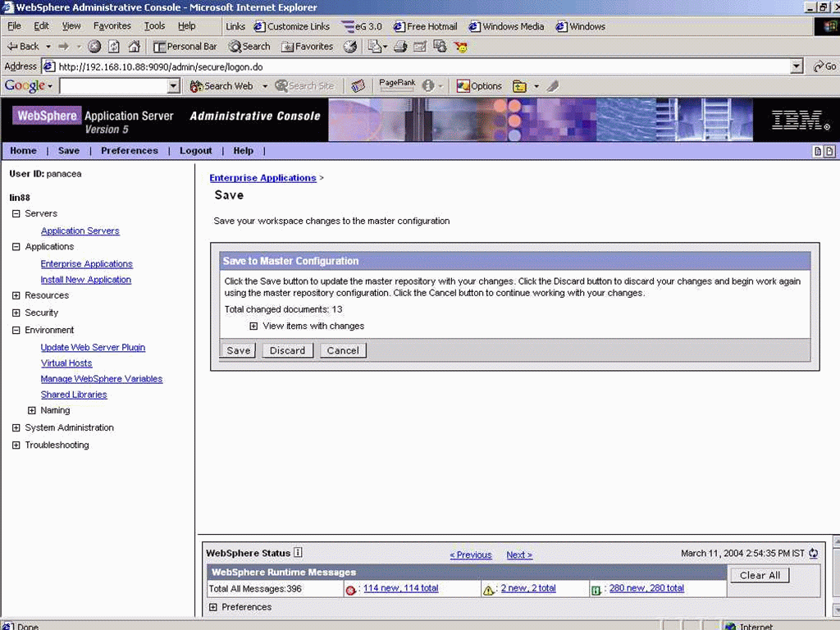This screenshot has width=840, height=630.
Task: Click Logout in console navigation bar
Action: pos(195,151)
